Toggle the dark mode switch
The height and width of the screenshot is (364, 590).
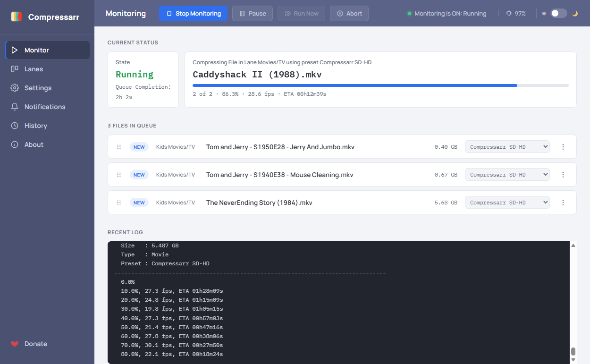(x=558, y=13)
